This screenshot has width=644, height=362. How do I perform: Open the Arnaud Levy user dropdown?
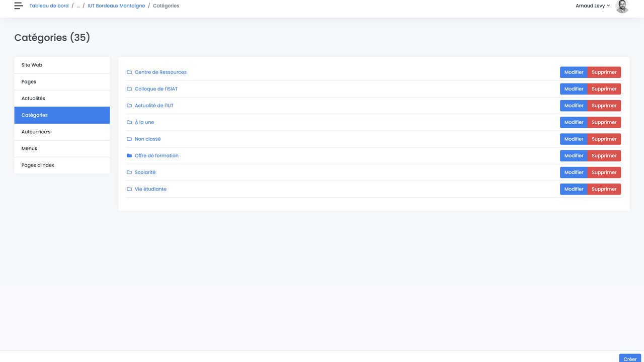coord(593,6)
